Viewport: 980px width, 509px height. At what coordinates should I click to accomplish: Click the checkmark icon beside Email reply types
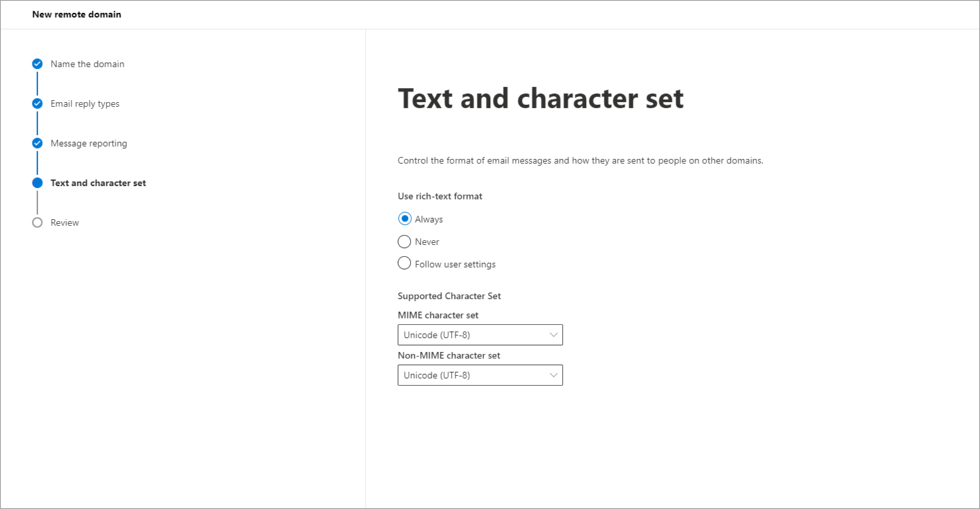point(37,104)
